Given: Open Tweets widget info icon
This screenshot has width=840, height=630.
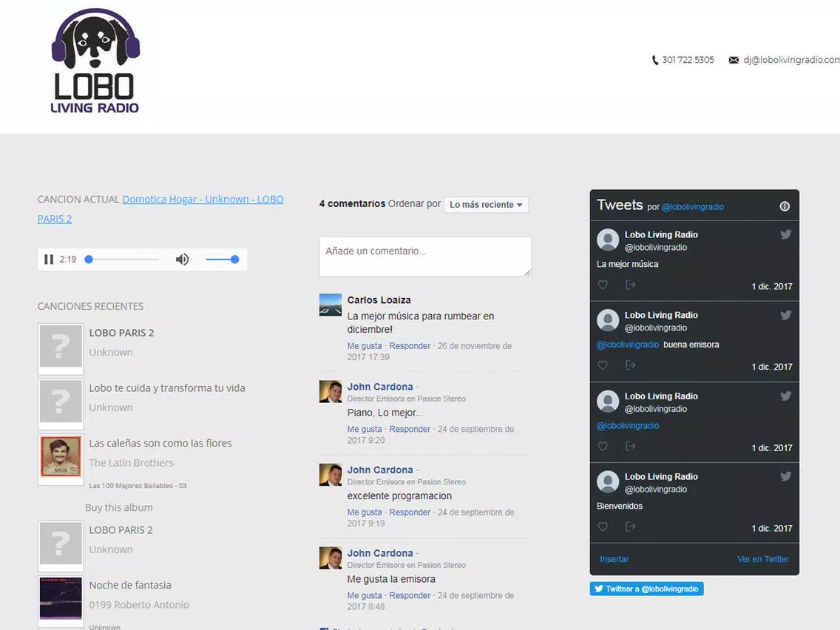Looking at the screenshot, I should pos(785,206).
